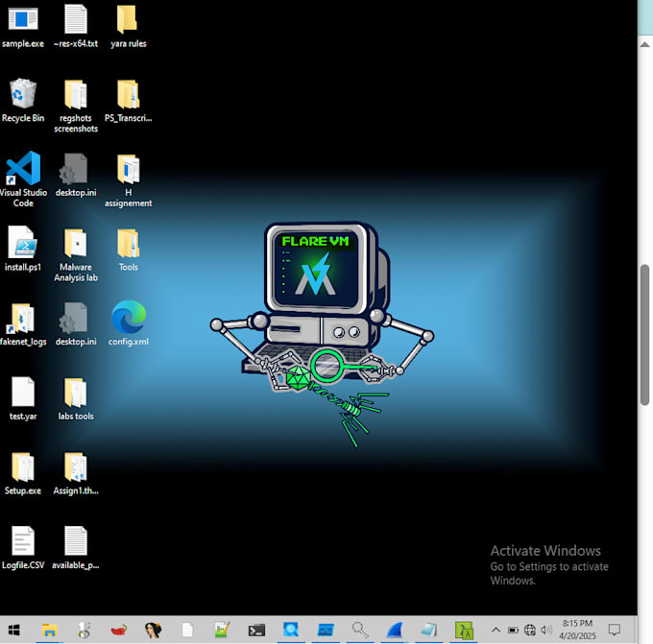Open the yara rules folder
Screen dimensions: 653x644
click(x=129, y=26)
